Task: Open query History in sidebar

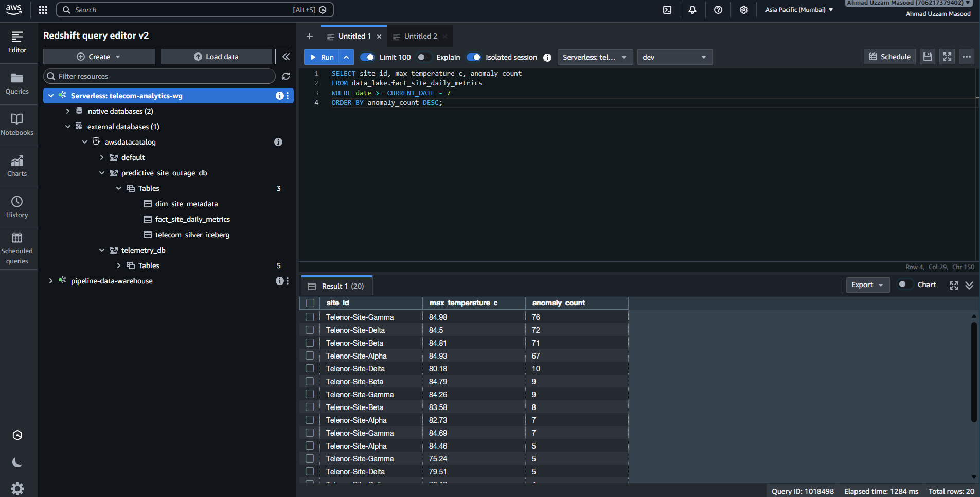Action: click(17, 207)
